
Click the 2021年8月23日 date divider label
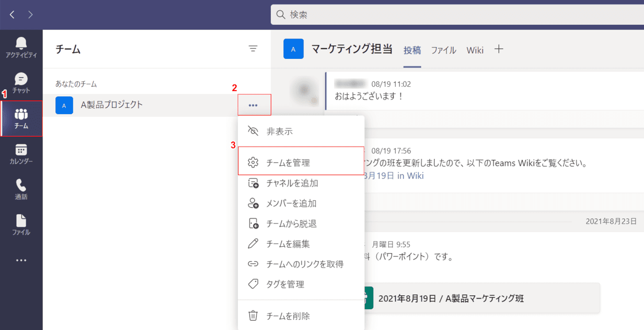[611, 221]
